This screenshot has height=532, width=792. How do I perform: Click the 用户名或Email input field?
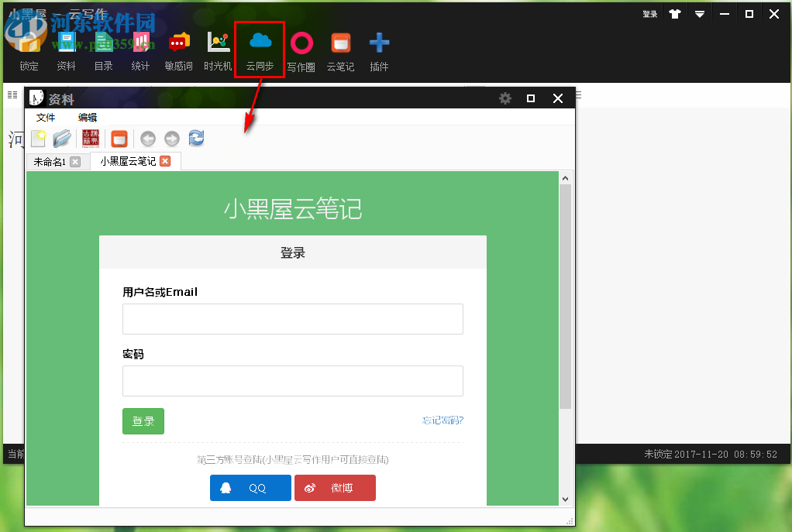292,319
